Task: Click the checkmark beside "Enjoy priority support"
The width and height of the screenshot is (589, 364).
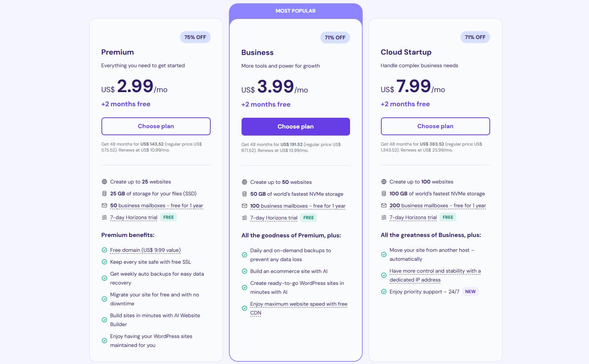Action: point(384,292)
